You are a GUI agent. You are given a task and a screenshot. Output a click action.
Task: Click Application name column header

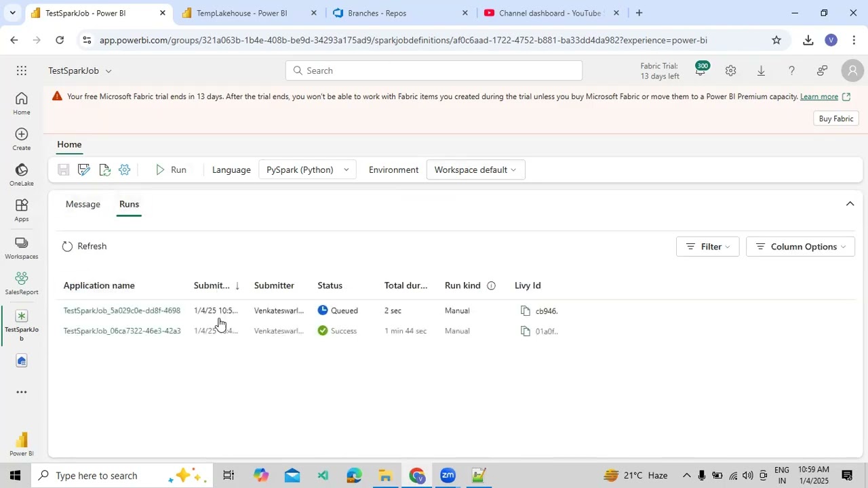[99, 286]
